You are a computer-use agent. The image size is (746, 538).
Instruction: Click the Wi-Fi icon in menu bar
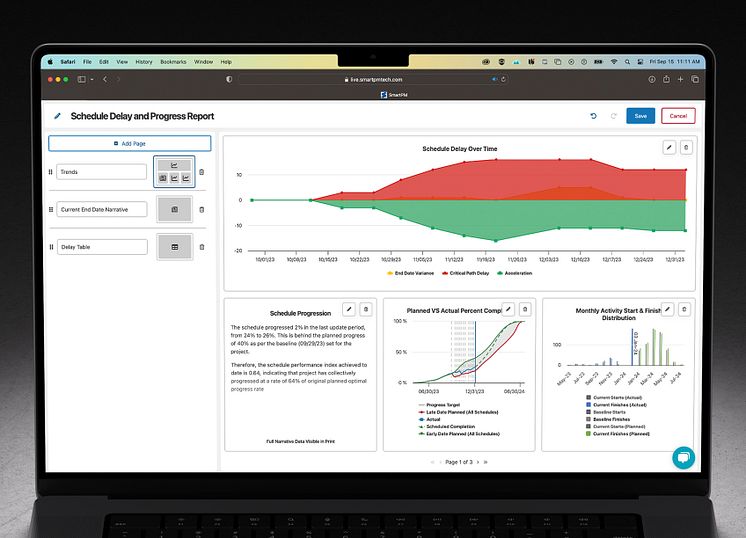tap(614, 62)
